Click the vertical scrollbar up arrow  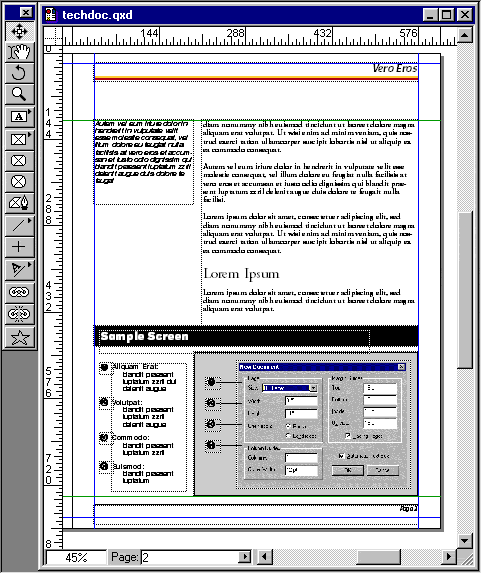tap(465, 35)
